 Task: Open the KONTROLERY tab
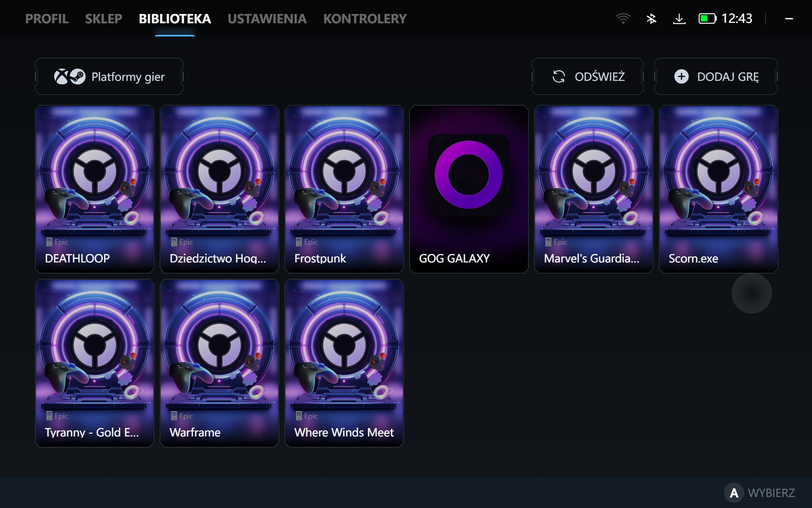pos(365,19)
